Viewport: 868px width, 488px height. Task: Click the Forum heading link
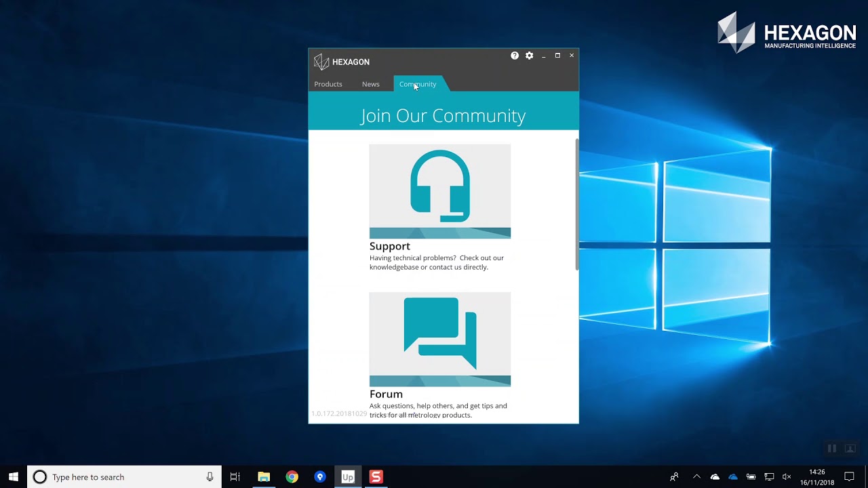tap(386, 394)
